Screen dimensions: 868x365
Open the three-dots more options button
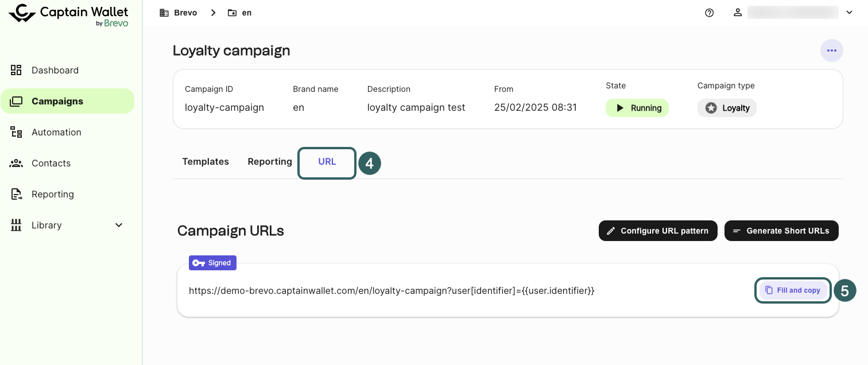point(831,51)
